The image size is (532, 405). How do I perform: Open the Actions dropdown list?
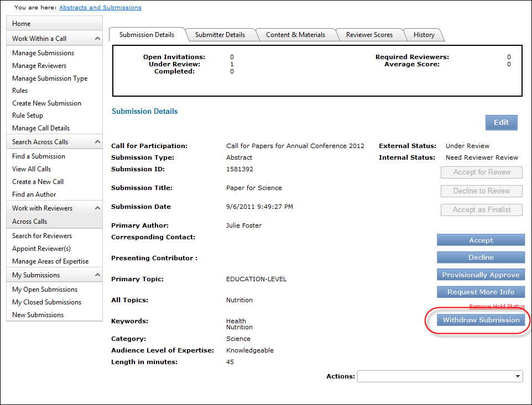pyautogui.click(x=440, y=376)
